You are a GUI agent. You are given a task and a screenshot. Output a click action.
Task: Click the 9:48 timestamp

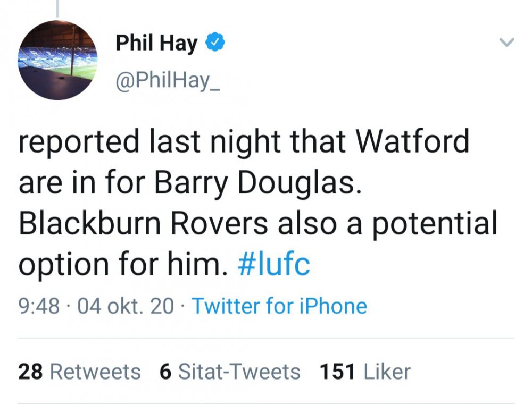pyautogui.click(x=39, y=306)
